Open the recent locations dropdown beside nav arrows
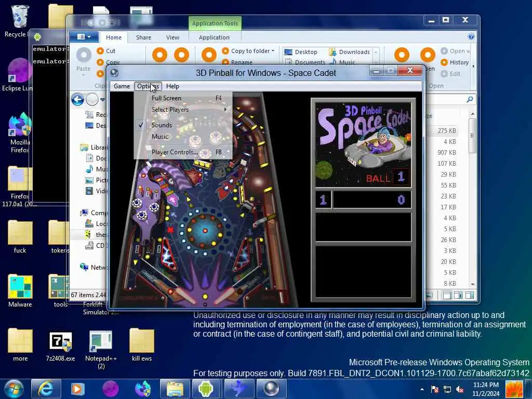 coord(102,100)
